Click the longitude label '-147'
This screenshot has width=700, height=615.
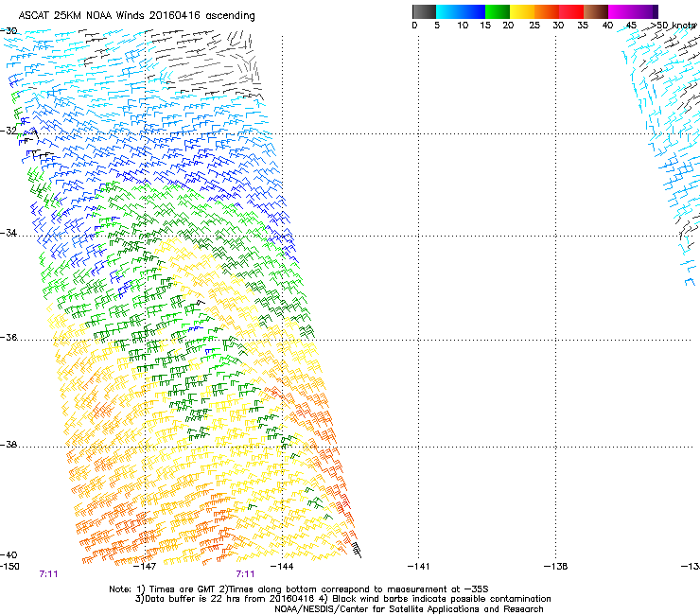[x=146, y=567]
